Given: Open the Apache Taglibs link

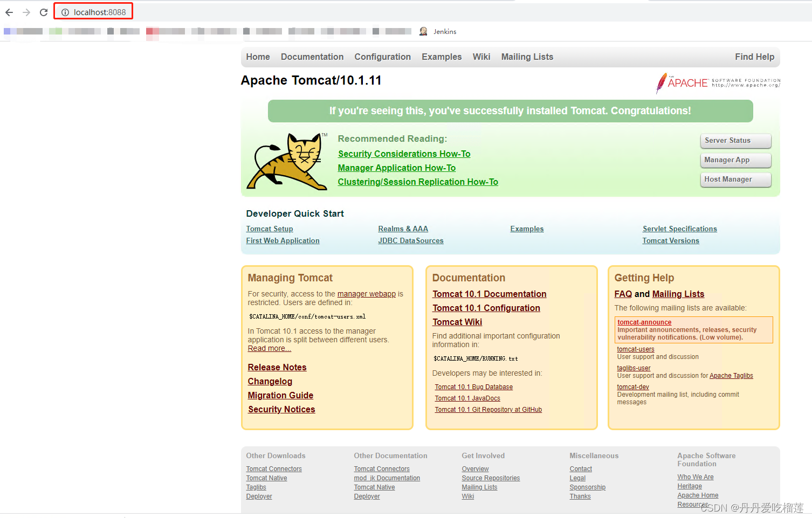Looking at the screenshot, I should click(731, 376).
